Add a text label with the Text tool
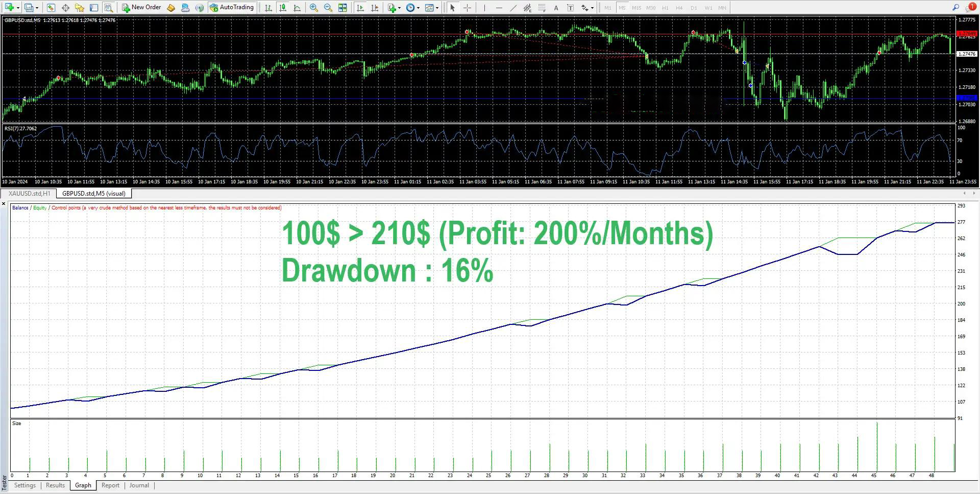 pos(556,8)
